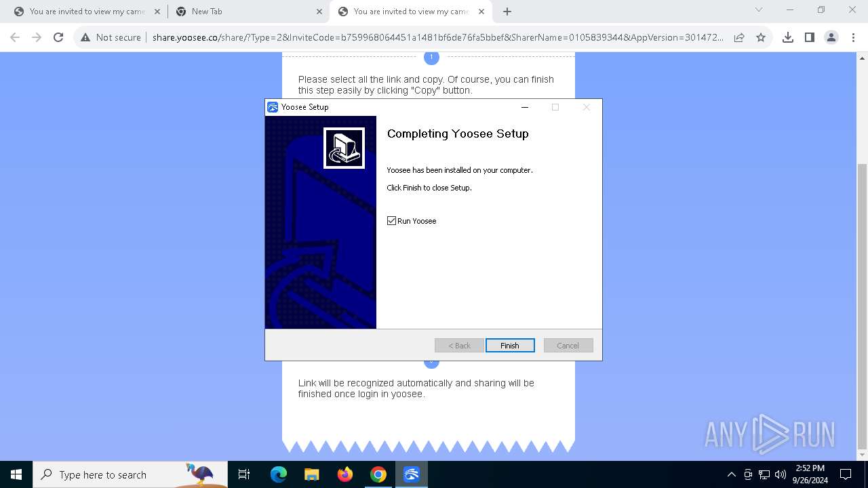The image size is (868, 488).
Task: Go forward in Chrome history
Action: point(37,37)
